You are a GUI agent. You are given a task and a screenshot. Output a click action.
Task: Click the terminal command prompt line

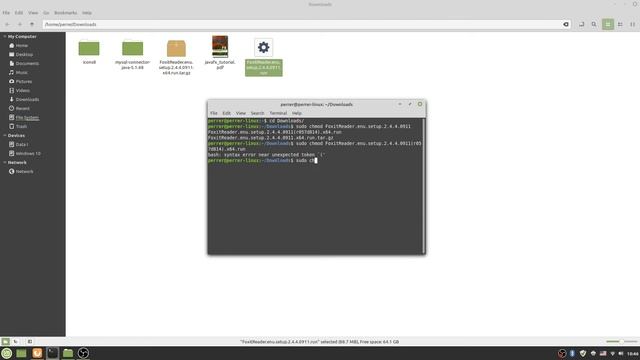pyautogui.click(x=262, y=160)
